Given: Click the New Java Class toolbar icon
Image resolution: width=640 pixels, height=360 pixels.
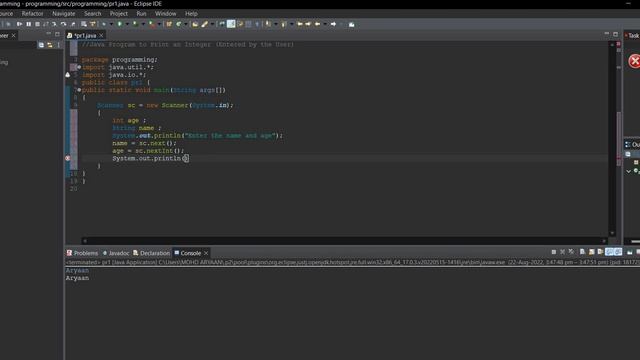Looking at the screenshot, I should [x=178, y=24].
